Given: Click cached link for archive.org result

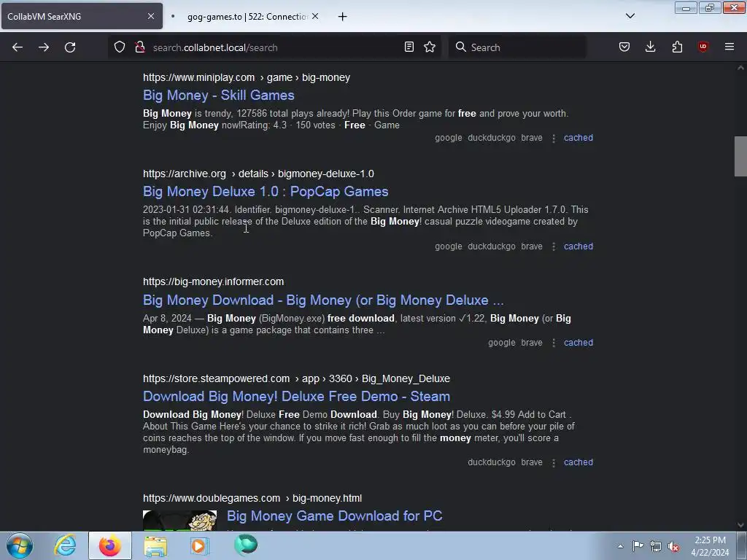Looking at the screenshot, I should 578,246.
